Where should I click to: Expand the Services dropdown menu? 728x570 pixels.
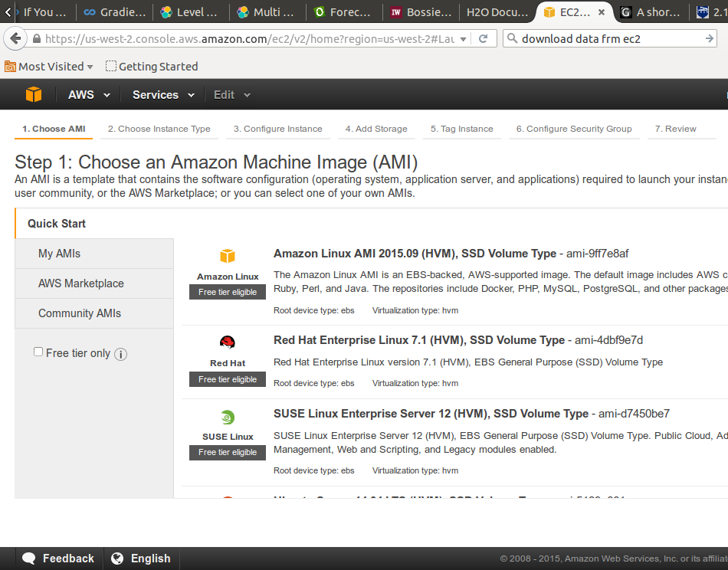(x=162, y=95)
